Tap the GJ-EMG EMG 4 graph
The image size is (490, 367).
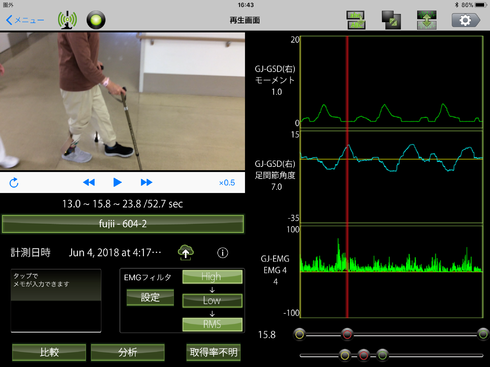click(392, 271)
